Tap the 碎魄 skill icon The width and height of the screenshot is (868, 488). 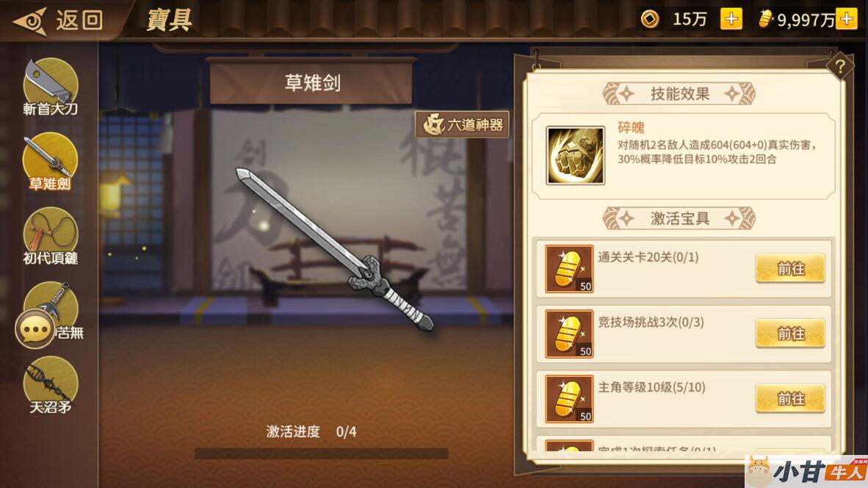(575, 155)
